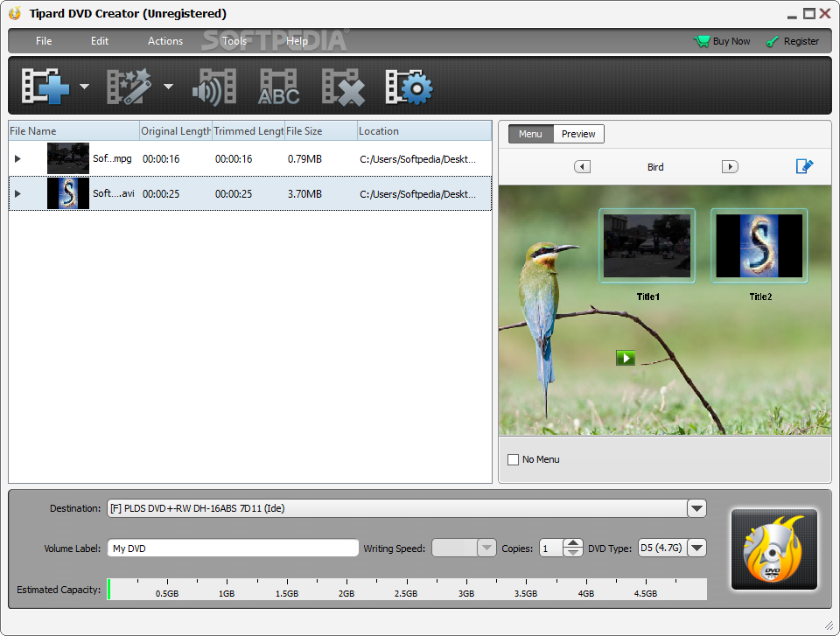This screenshot has height=636, width=840.
Task: Select the Soft....avi video thumbnail in list
Action: click(68, 193)
